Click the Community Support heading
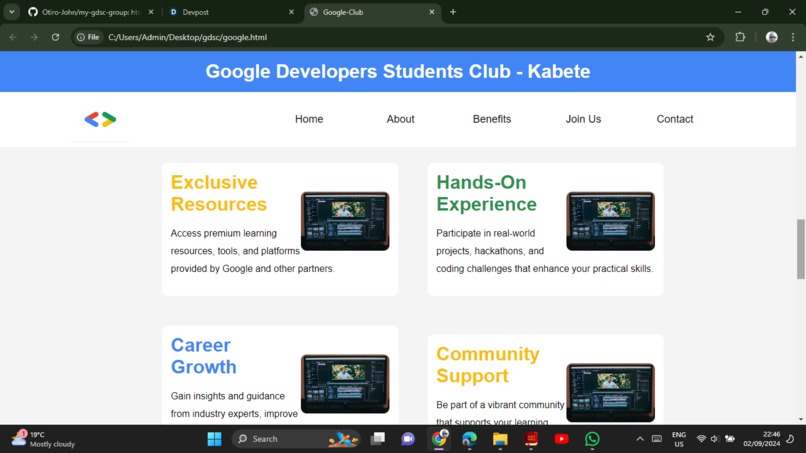 (x=487, y=365)
